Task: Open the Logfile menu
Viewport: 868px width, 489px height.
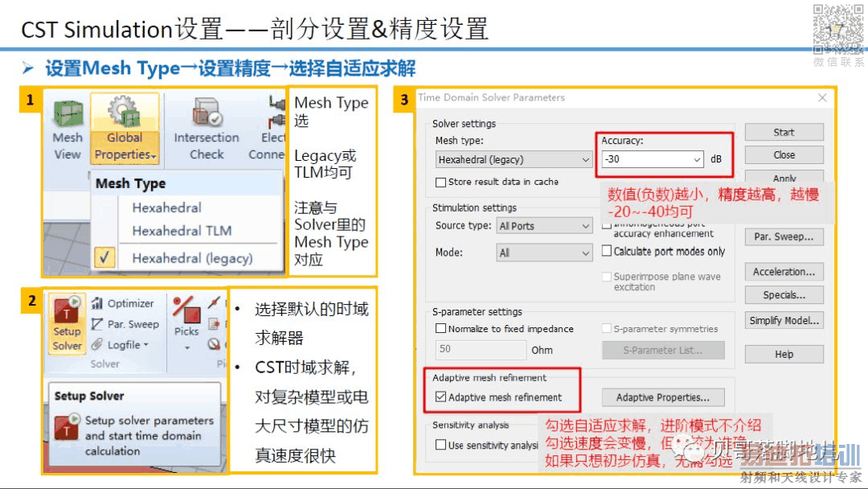Action: click(120, 344)
